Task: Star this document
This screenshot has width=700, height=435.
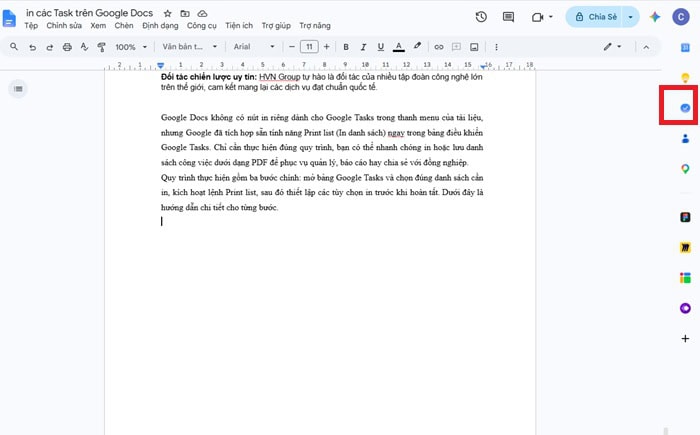Action: 167,13
